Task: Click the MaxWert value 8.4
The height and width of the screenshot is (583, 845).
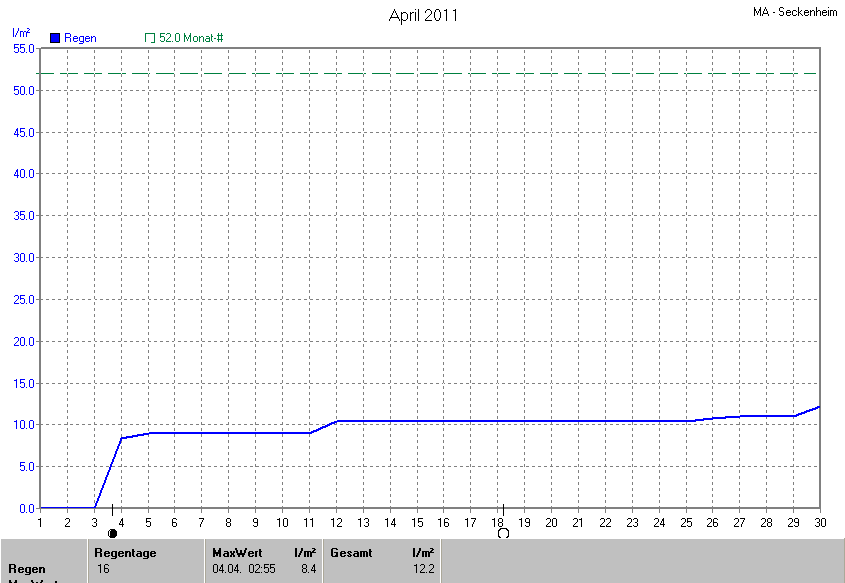Action: [x=308, y=568]
